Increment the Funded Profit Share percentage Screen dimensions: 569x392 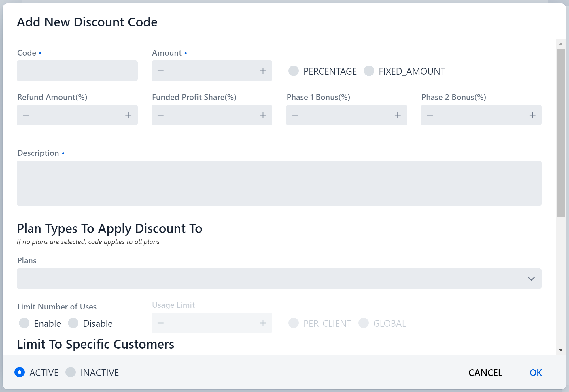pyautogui.click(x=263, y=115)
